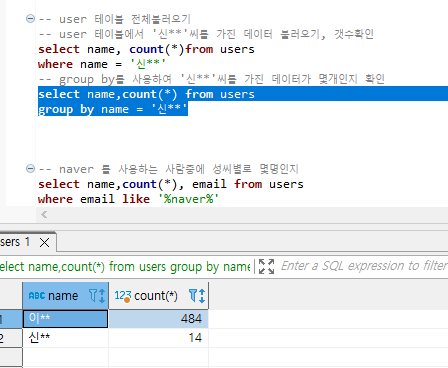The image size is (448, 368).
Task: Focus the SQL expression filter field
Action: 364,266
